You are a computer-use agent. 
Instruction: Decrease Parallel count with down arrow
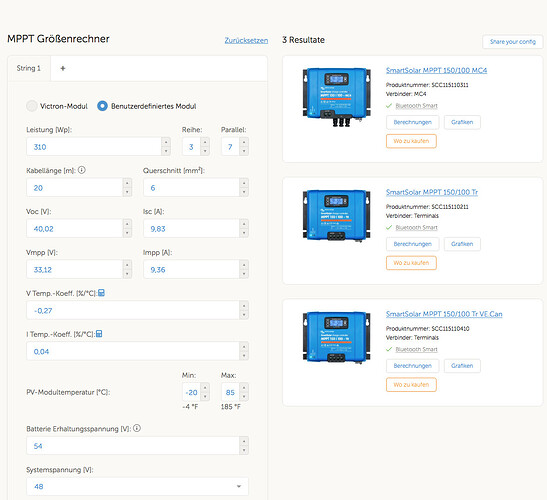tap(244, 151)
